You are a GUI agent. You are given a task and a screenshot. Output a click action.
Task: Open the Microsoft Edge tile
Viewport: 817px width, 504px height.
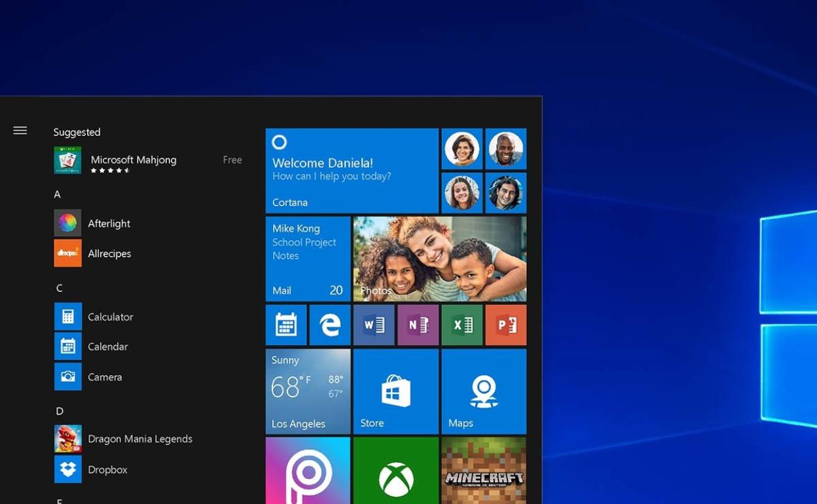click(329, 325)
